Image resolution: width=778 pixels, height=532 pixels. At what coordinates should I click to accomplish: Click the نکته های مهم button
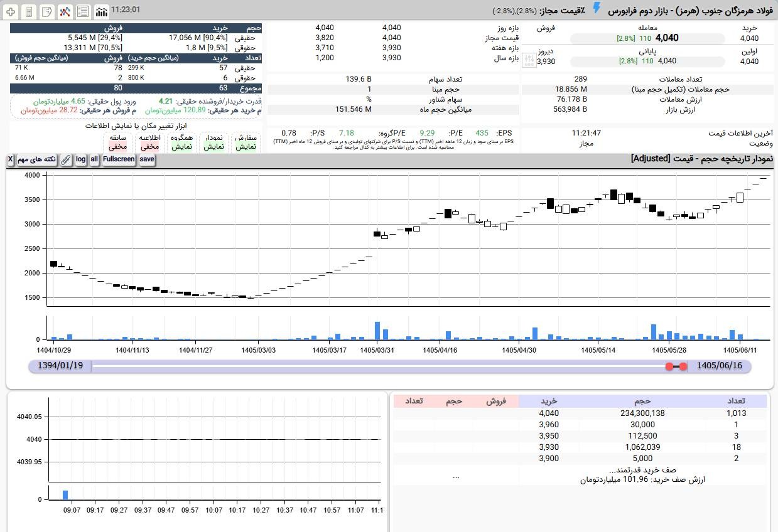click(37, 160)
